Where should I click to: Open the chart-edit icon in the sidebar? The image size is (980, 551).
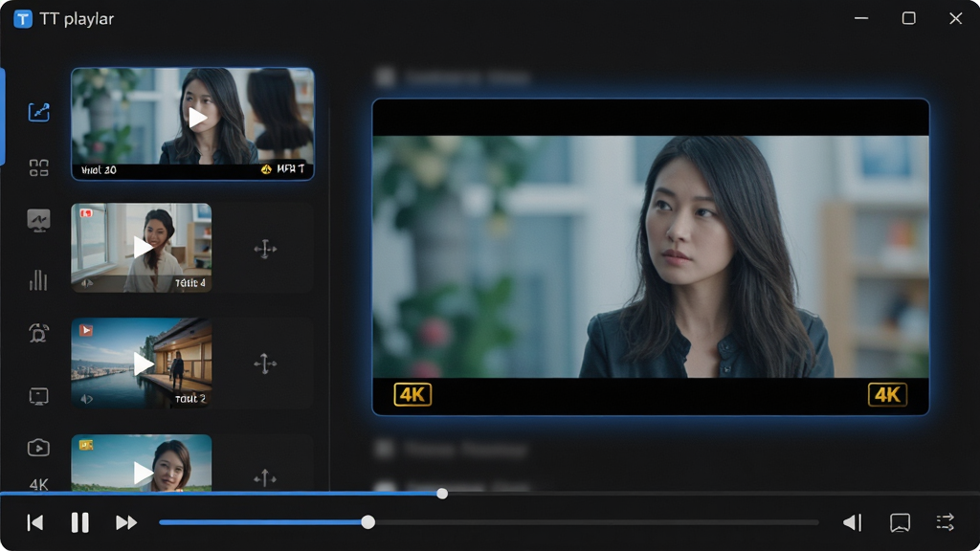[38, 112]
